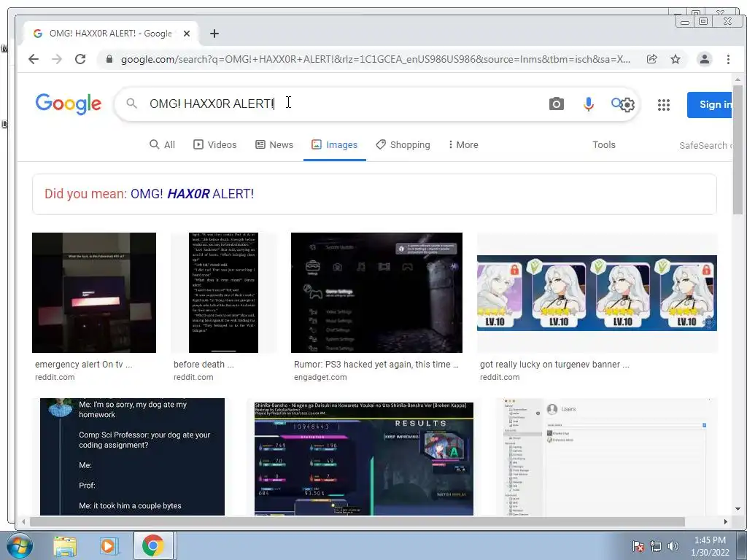Viewport: 747px width, 560px height.
Task: Start voice search with the microphone icon
Action: pos(589,104)
